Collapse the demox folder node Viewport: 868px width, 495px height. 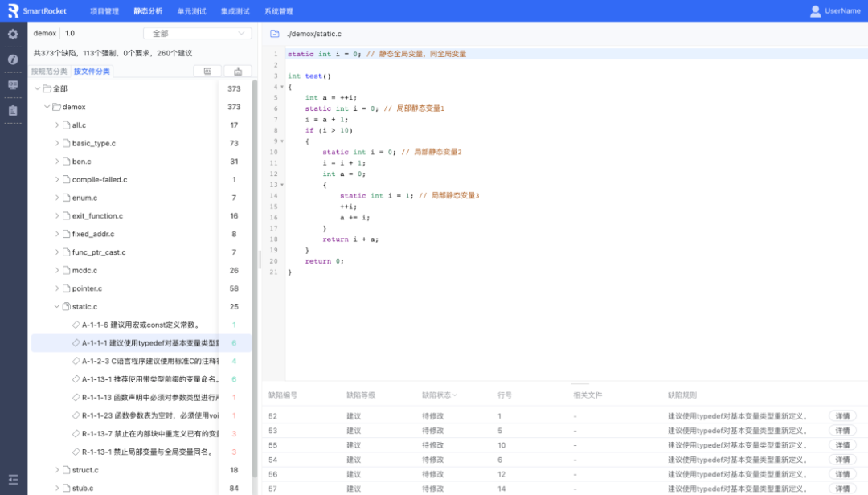click(47, 107)
